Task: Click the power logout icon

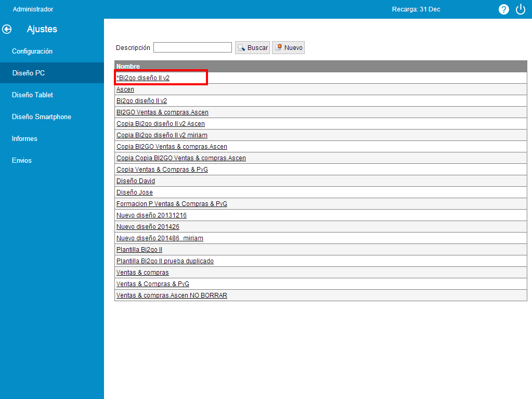Action: pyautogui.click(x=520, y=9)
